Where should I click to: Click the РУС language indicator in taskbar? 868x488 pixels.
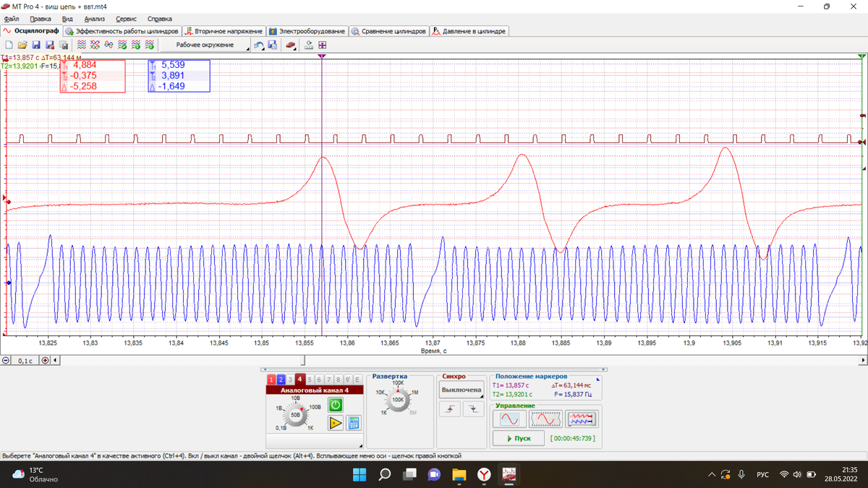762,475
